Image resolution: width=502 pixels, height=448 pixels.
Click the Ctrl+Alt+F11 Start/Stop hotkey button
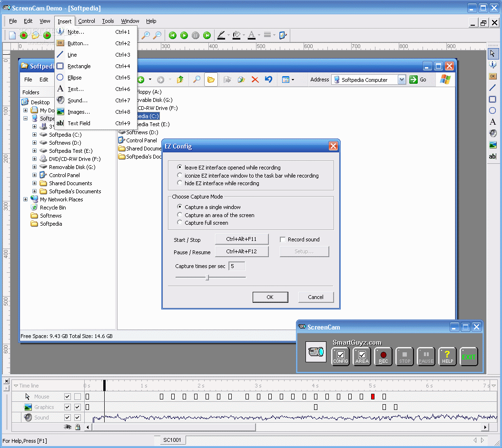tap(242, 239)
